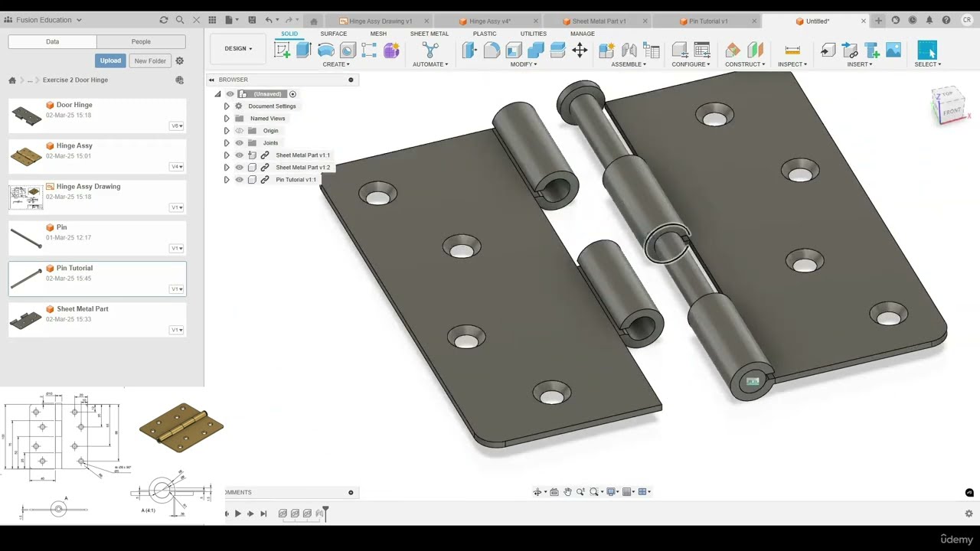
Task: Select the timeline end marker
Action: 325,513
